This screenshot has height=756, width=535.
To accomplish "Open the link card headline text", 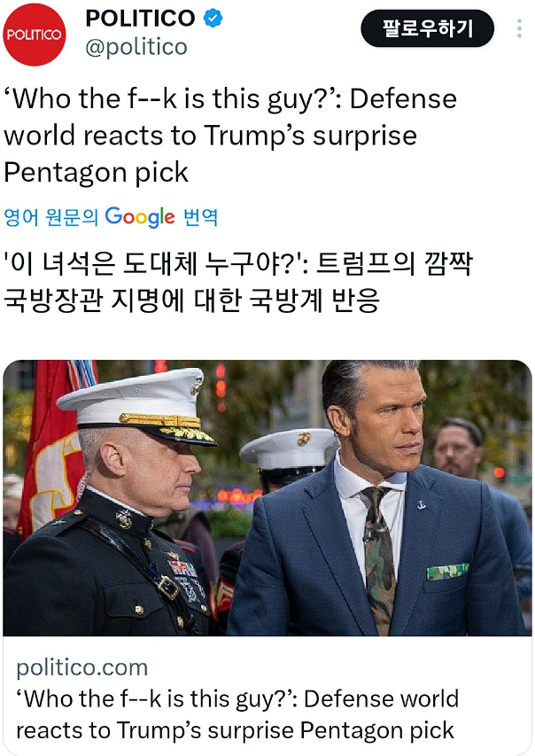I will click(x=237, y=714).
